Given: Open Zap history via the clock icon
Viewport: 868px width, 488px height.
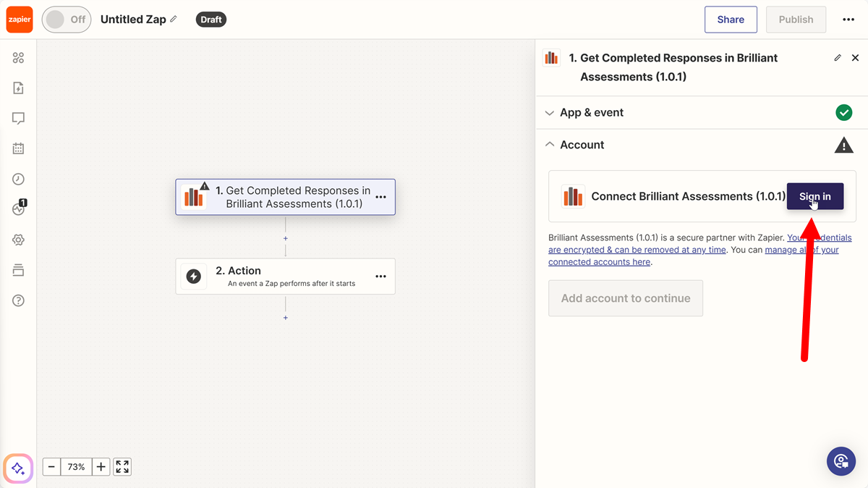Looking at the screenshot, I should pos(17,179).
